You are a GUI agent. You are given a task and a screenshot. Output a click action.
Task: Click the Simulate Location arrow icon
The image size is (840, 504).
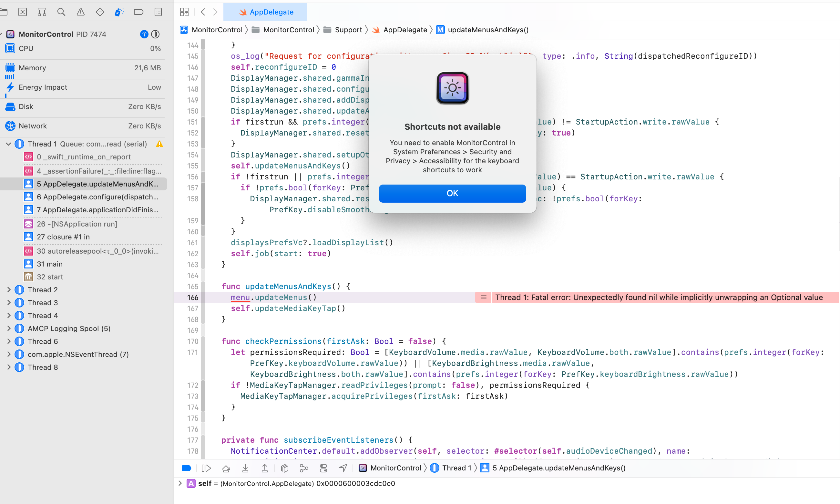(x=343, y=468)
